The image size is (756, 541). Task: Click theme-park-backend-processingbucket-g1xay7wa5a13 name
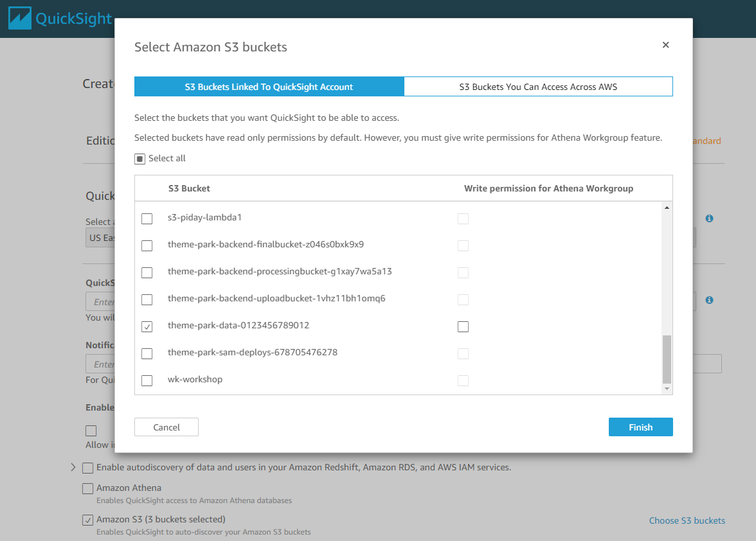280,271
